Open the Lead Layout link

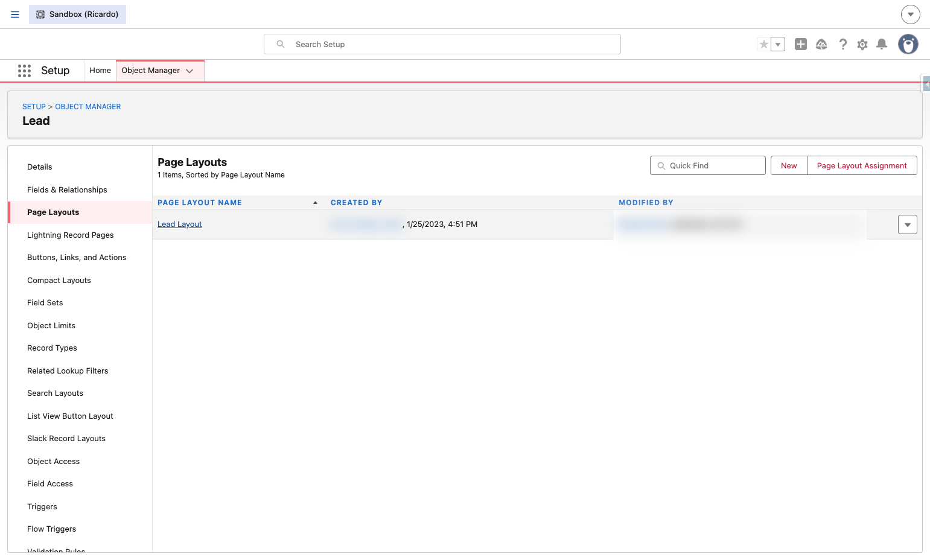tap(180, 224)
